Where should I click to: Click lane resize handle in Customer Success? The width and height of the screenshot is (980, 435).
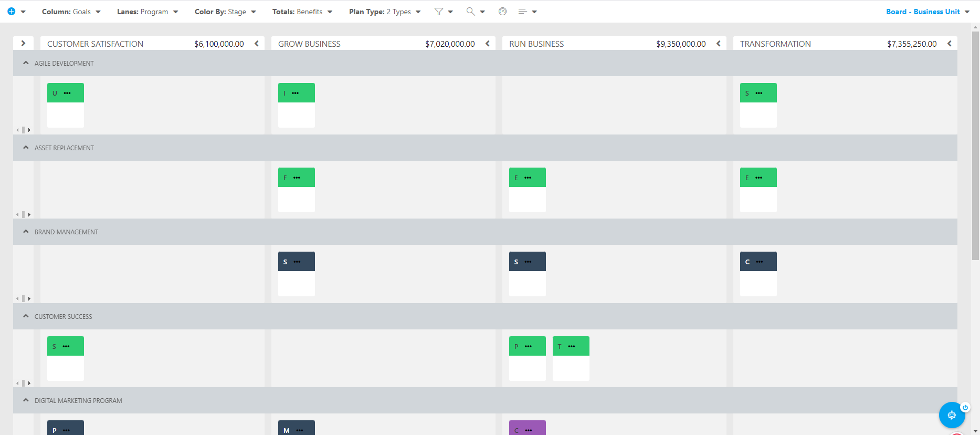23,383
